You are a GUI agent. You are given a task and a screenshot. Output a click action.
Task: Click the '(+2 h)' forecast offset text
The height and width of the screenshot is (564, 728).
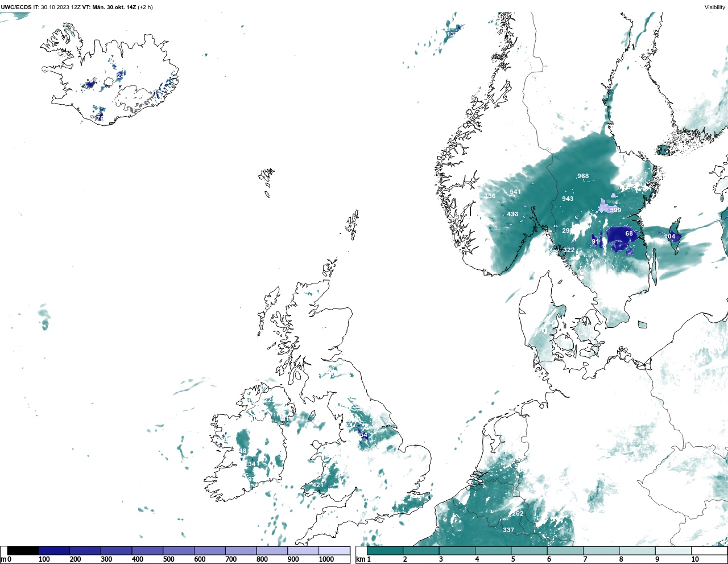click(x=146, y=7)
